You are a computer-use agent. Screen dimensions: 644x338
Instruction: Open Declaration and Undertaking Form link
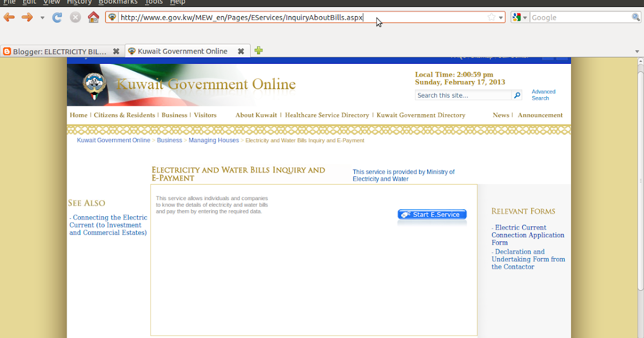pos(529,259)
